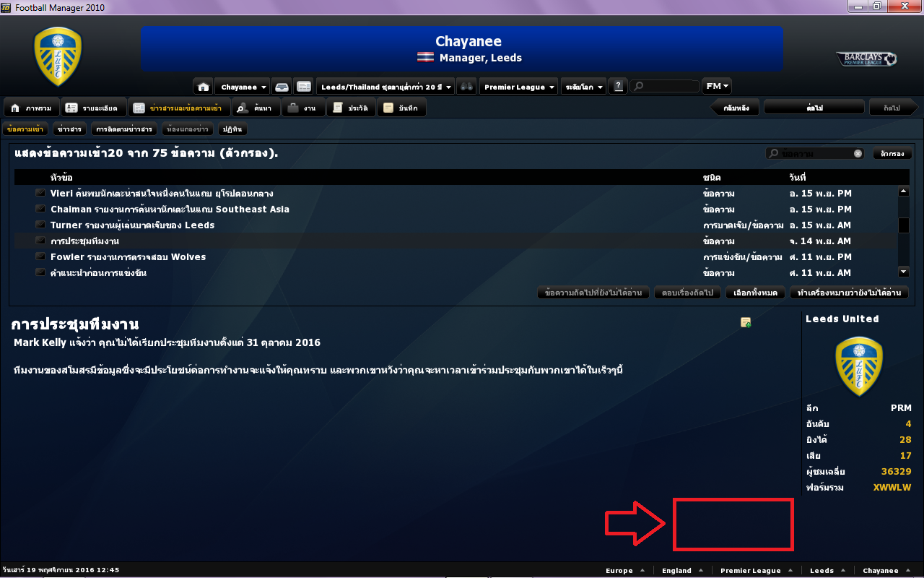The height and width of the screenshot is (578, 924).
Task: Open the FM menu dropdown
Action: (x=717, y=86)
